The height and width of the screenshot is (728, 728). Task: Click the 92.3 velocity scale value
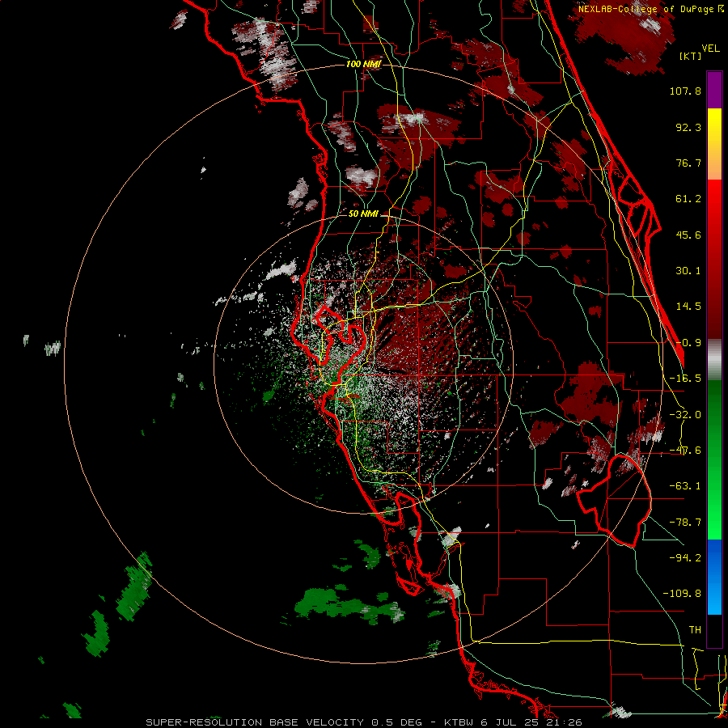[688, 127]
